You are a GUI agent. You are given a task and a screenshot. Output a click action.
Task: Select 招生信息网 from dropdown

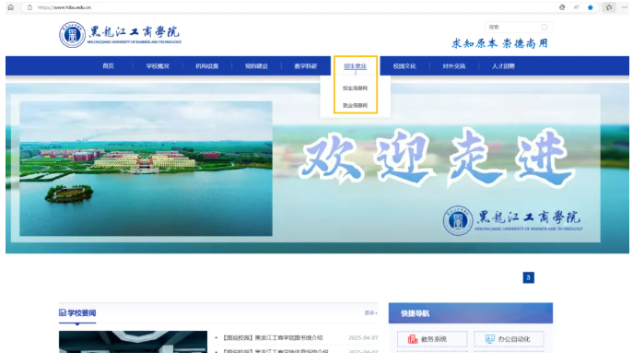[356, 88]
